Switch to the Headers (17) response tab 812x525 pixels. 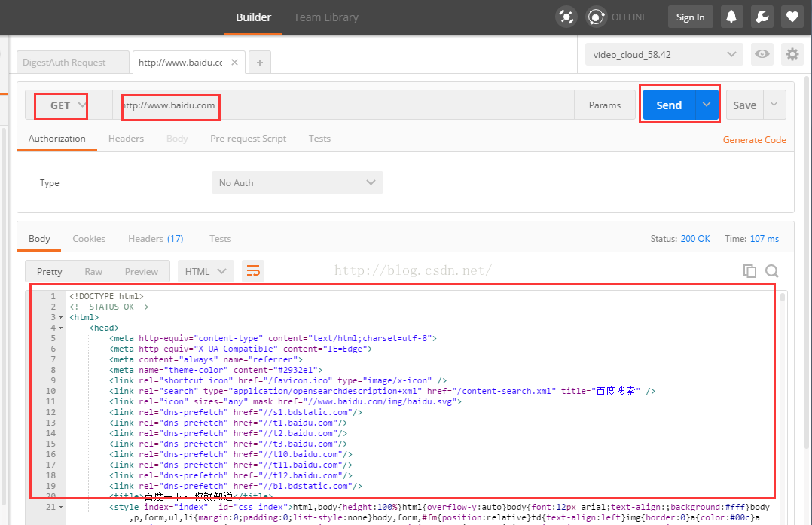tap(155, 239)
